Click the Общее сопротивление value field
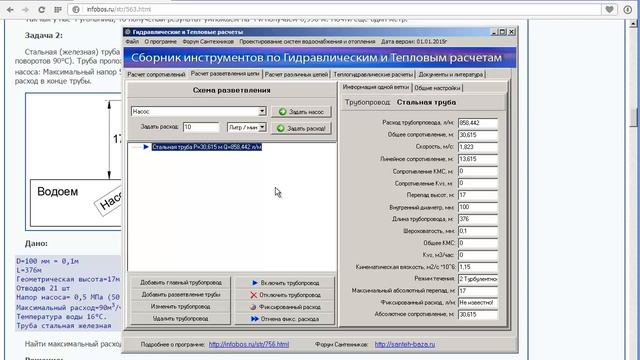640x360 pixels. coord(478,135)
